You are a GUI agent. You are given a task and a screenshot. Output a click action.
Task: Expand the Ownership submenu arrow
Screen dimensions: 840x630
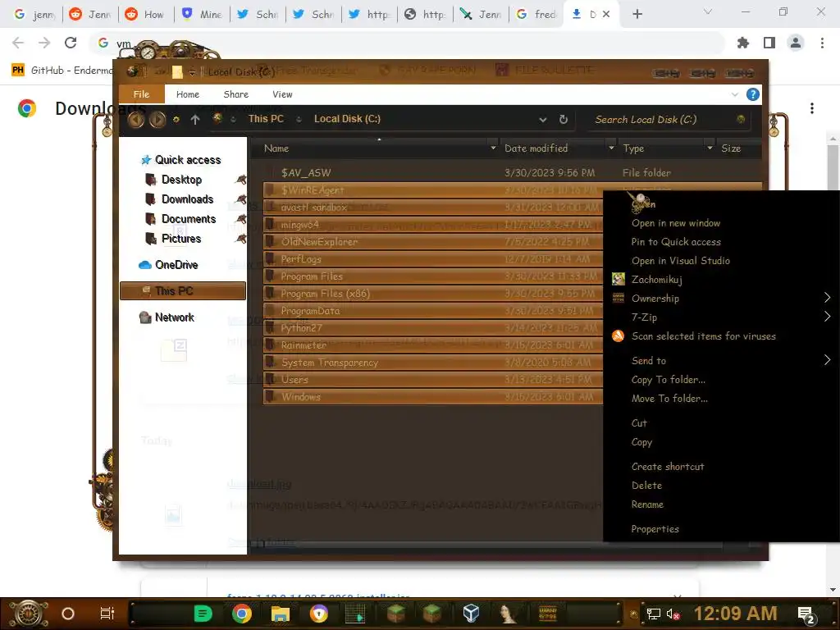827,298
